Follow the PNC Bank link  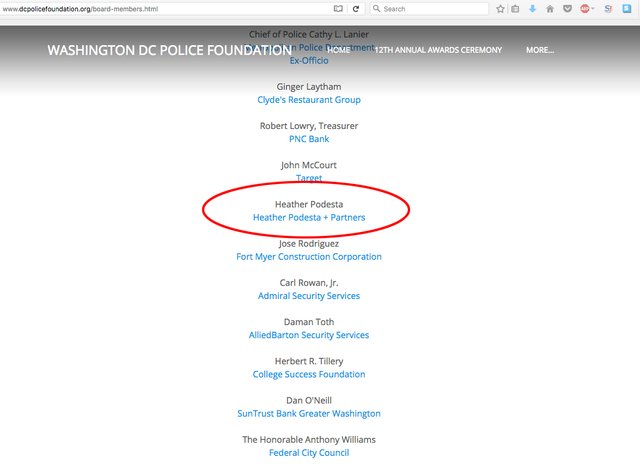(x=309, y=139)
